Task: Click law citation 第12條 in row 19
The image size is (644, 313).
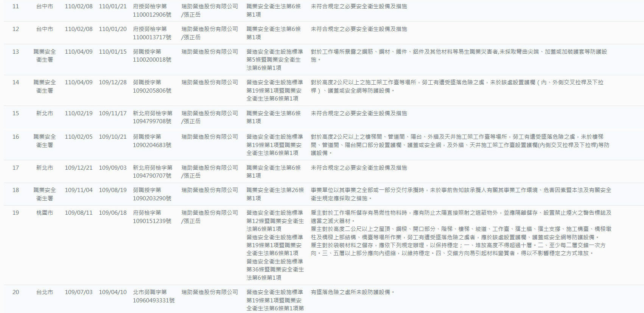Action: (275, 221)
